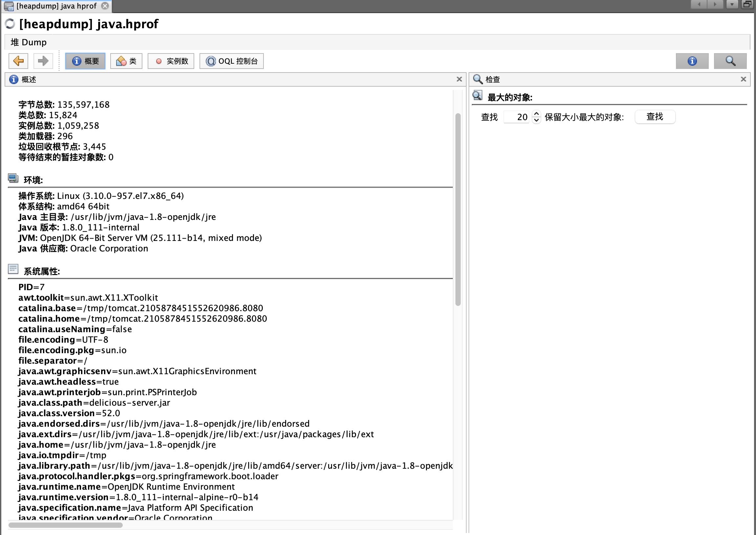Viewport: 756px width, 535px height.
Task: Close the heapdump java hprof tab
Action: coord(105,6)
